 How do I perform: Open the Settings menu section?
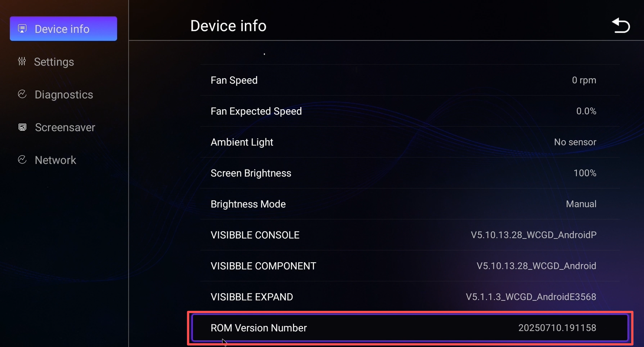[x=54, y=62]
